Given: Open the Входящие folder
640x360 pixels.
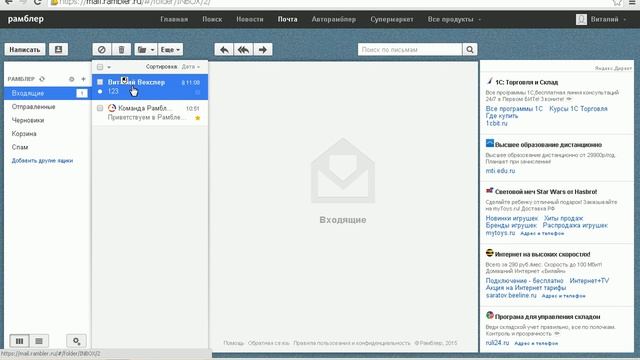Looking at the screenshot, I should (47, 93).
